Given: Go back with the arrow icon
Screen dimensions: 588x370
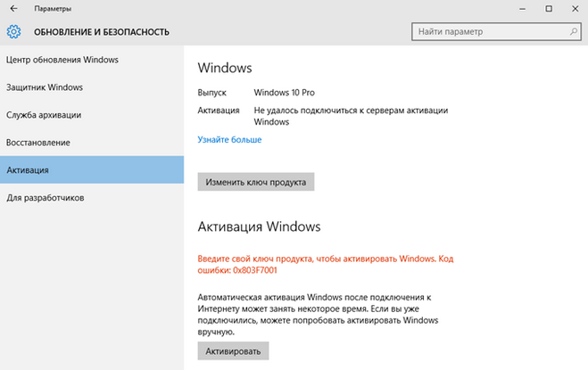Looking at the screenshot, I should point(13,8).
